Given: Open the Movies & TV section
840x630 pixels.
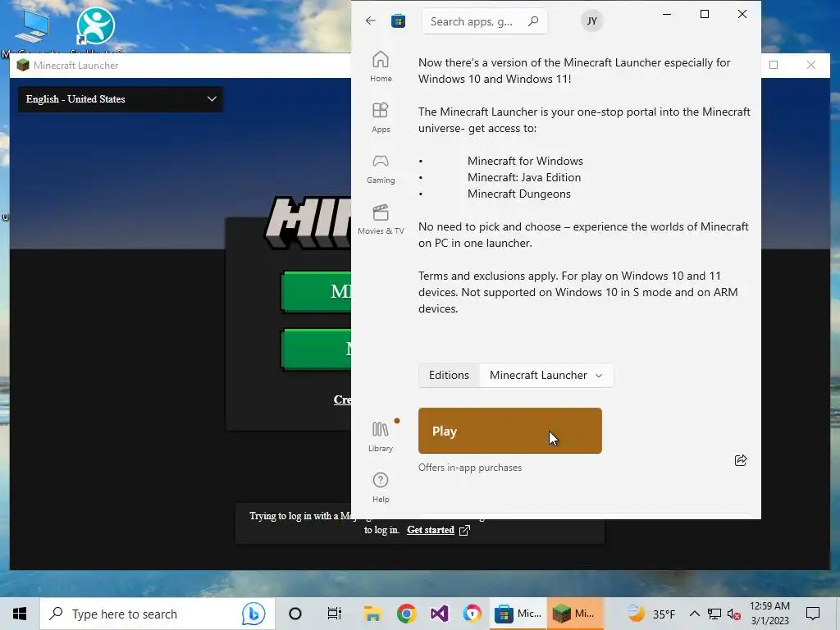Looking at the screenshot, I should coord(381,220).
